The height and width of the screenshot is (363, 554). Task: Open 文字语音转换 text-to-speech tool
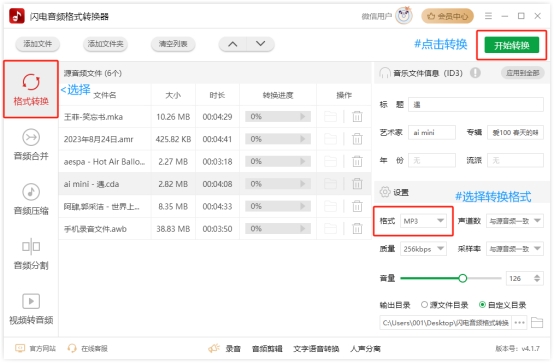316,349
